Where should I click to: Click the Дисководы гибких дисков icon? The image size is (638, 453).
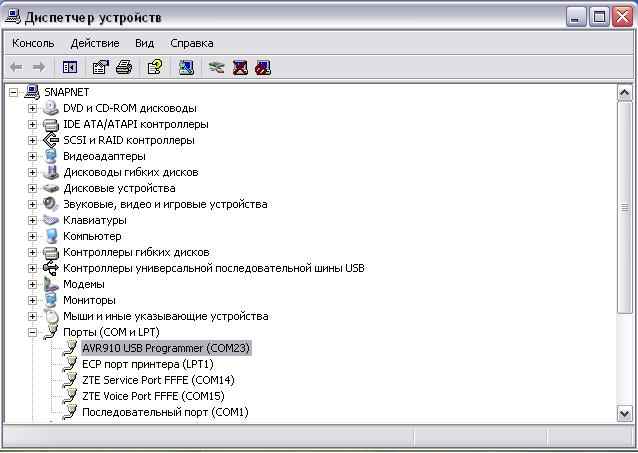point(50,172)
